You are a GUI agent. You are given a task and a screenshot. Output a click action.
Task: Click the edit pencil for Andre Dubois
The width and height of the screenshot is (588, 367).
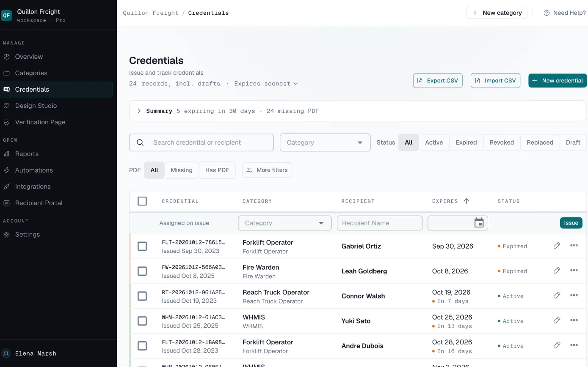[557, 345]
